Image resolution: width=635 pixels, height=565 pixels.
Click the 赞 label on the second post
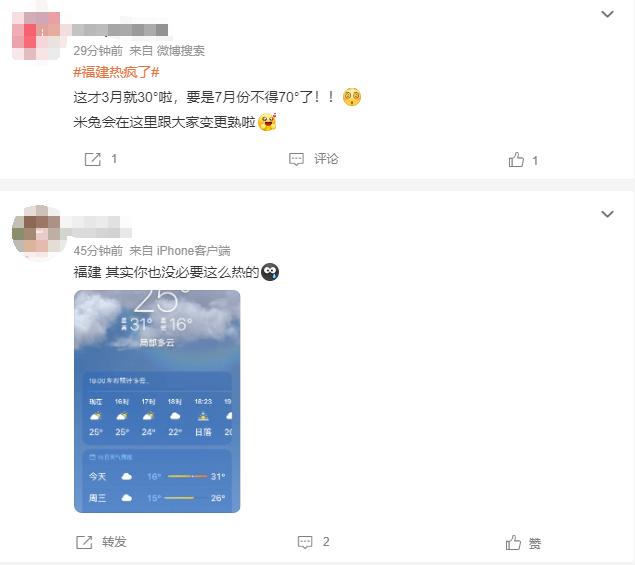pyautogui.click(x=535, y=543)
